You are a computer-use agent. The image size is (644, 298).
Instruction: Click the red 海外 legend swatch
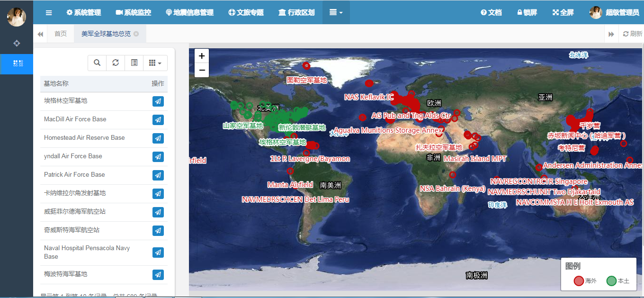[x=579, y=281]
